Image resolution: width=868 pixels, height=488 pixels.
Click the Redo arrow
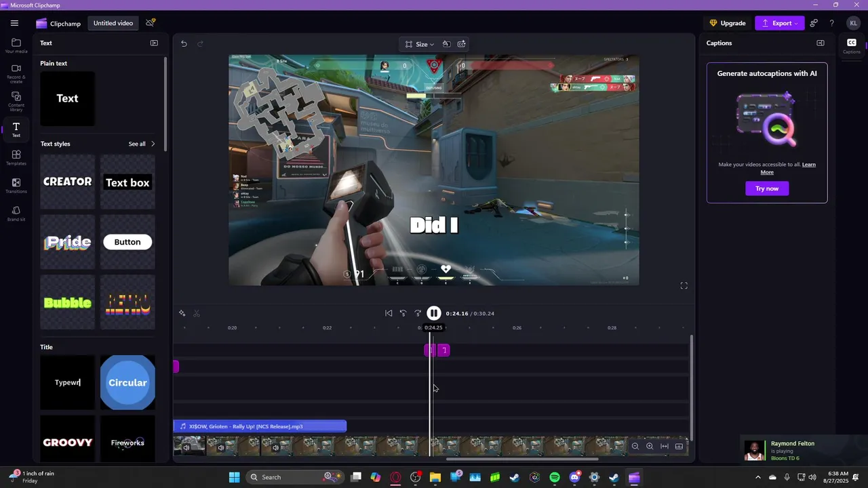click(200, 43)
